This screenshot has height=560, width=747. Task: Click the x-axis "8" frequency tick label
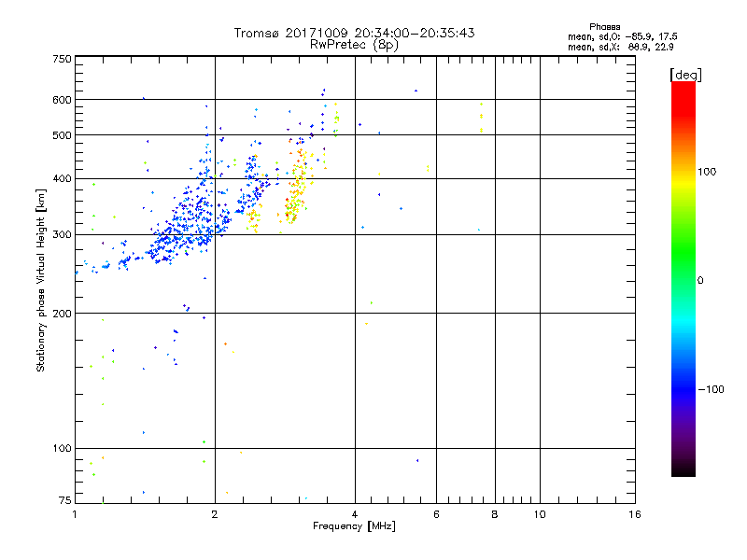pyautogui.click(x=495, y=514)
